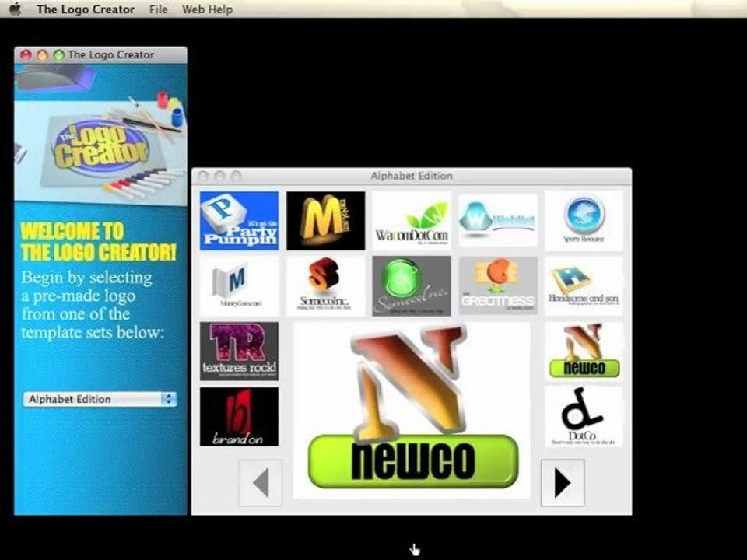
Task: Choose the Sports Resource blue circle logo
Action: click(584, 220)
